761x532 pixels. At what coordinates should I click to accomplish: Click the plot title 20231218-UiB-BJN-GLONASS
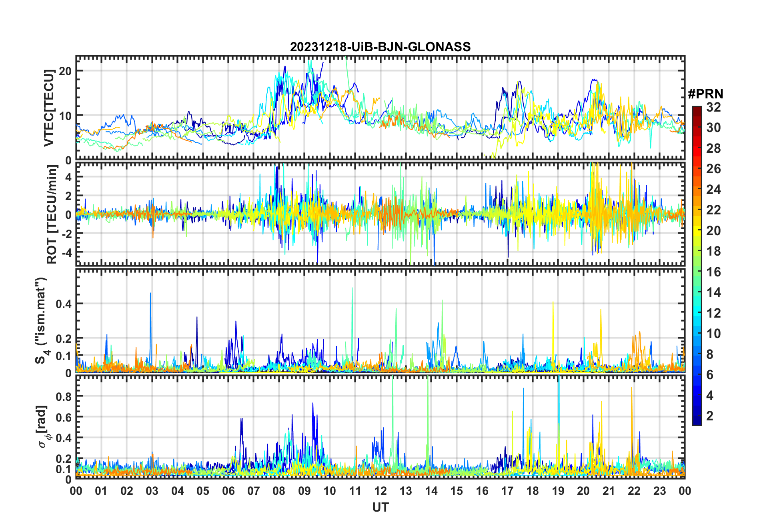[x=380, y=47]
